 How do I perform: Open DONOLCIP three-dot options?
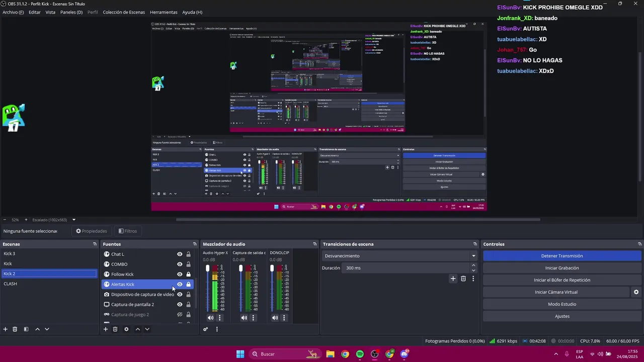click(284, 318)
